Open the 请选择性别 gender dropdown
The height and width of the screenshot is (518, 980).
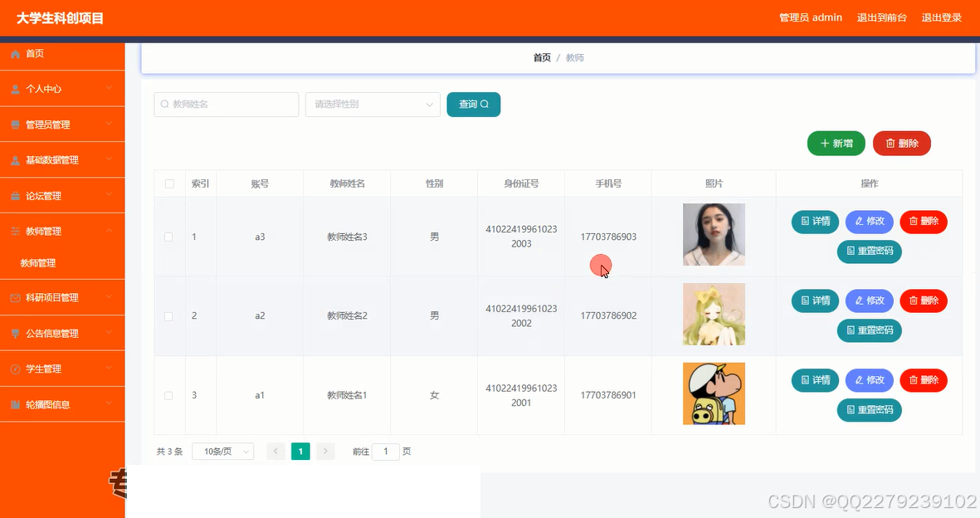372,104
